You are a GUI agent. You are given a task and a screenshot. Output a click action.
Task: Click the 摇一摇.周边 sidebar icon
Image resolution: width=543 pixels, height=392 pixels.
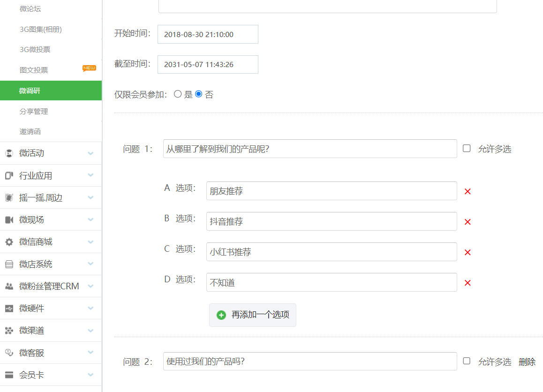pos(9,198)
